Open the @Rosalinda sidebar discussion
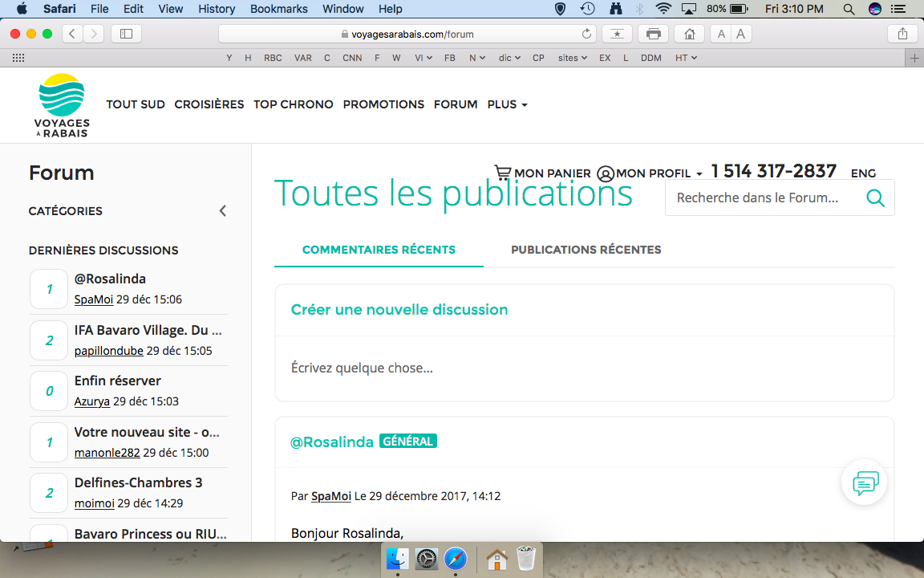Viewport: 924px width, 578px height. 110,279
